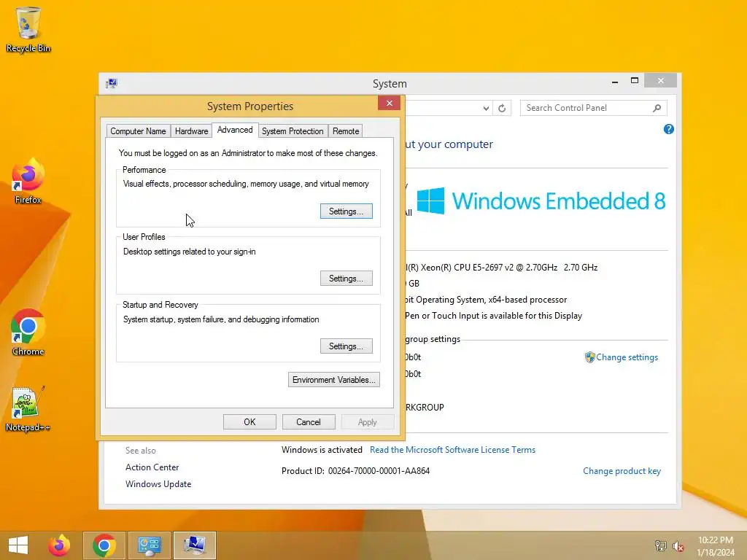Close the System Properties dialog
Image resolution: width=747 pixels, height=560 pixels.
click(x=390, y=103)
